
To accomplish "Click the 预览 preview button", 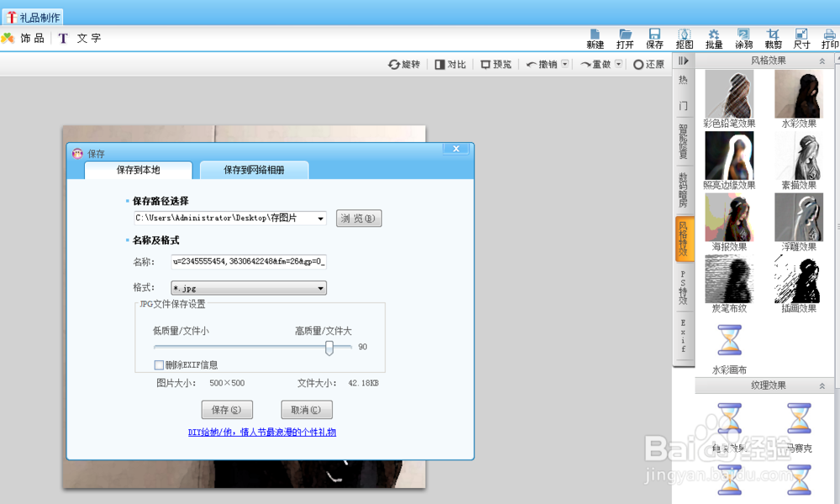I will click(496, 65).
